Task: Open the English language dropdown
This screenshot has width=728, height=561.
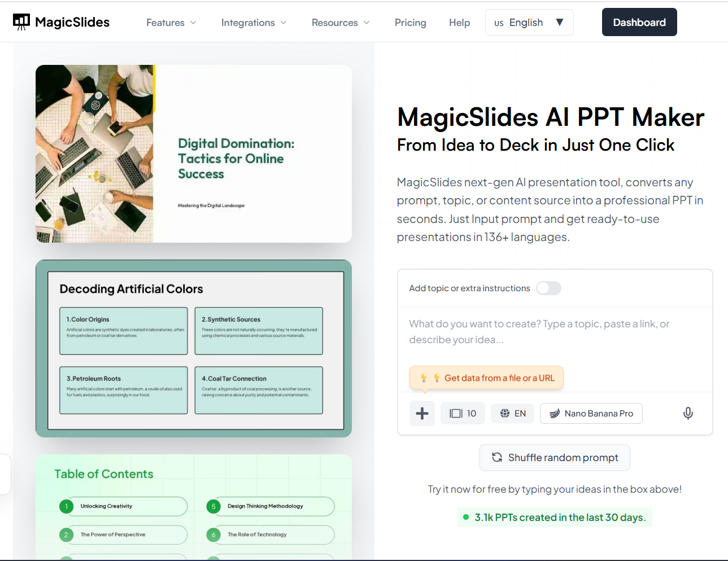Action: pos(529,23)
